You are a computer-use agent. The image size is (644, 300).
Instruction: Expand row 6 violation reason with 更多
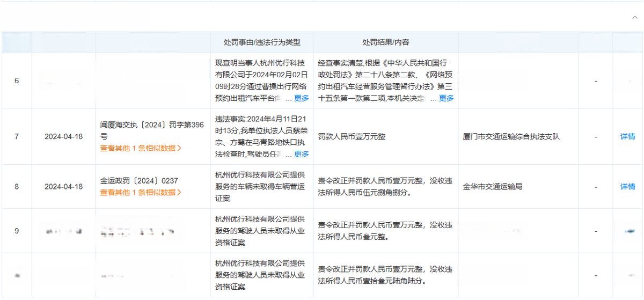301,98
